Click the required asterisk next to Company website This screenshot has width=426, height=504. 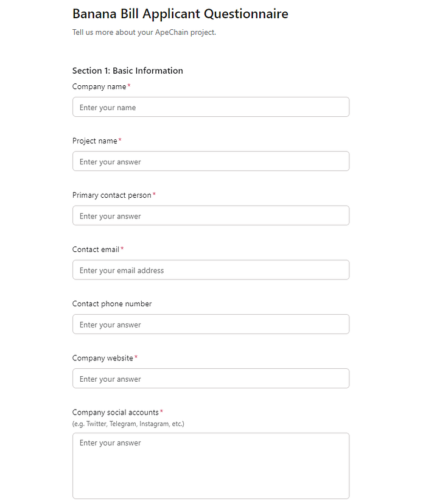click(x=136, y=357)
